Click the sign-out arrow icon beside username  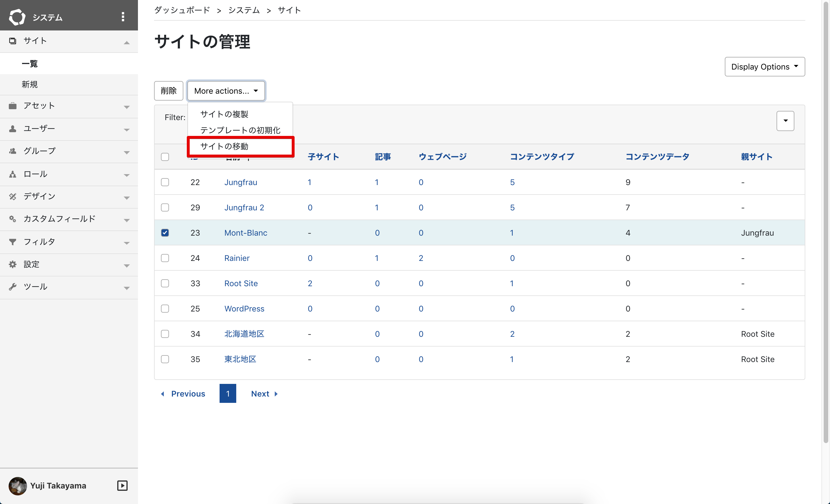122,486
